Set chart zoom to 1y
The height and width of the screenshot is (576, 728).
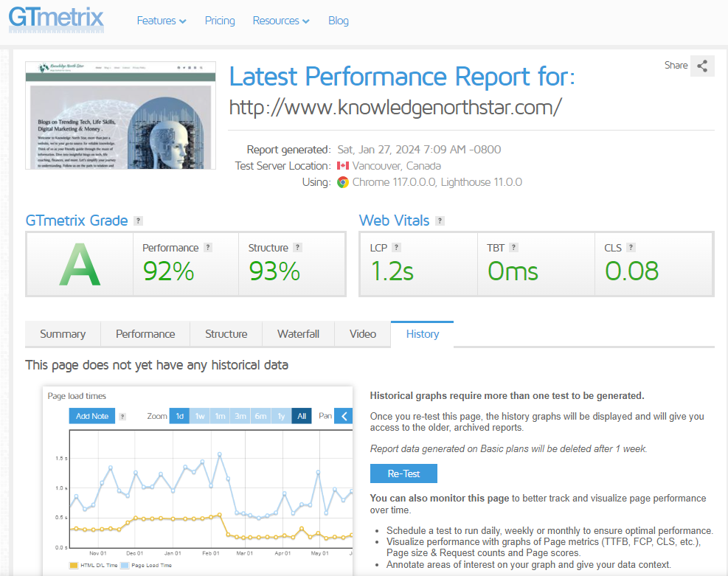pos(281,416)
